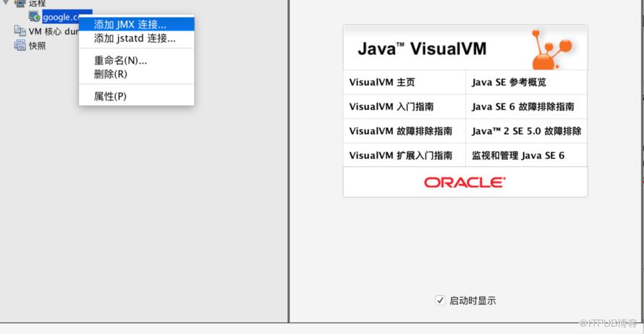644x334 pixels.
Task: Choose 添加 jstatd 连接... menu entry
Action: 136,38
